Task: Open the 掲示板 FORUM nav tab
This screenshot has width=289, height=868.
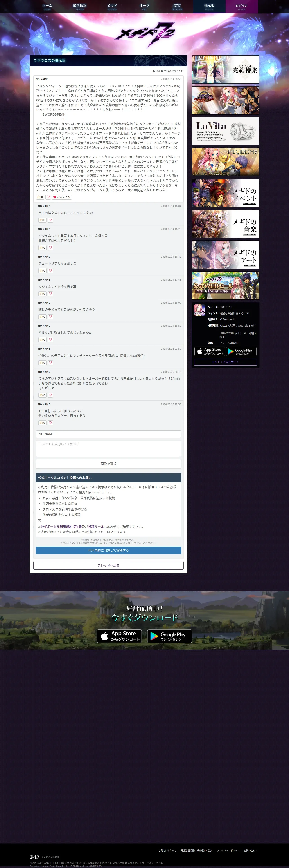Action: pos(209,7)
